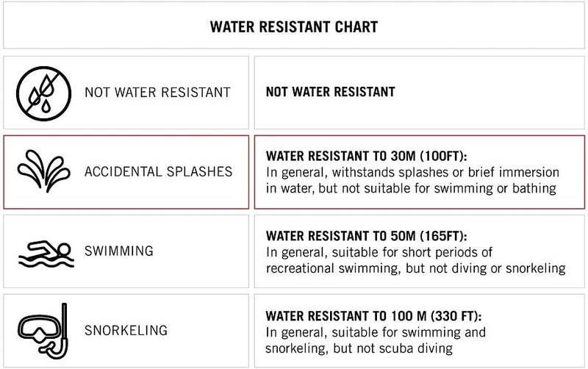Click the crossed-out water drops icon
The width and height of the screenshot is (588, 369).
43,93
